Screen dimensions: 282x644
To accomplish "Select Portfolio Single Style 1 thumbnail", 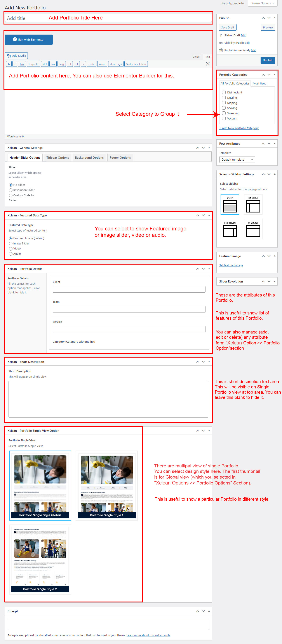I will click(107, 485).
